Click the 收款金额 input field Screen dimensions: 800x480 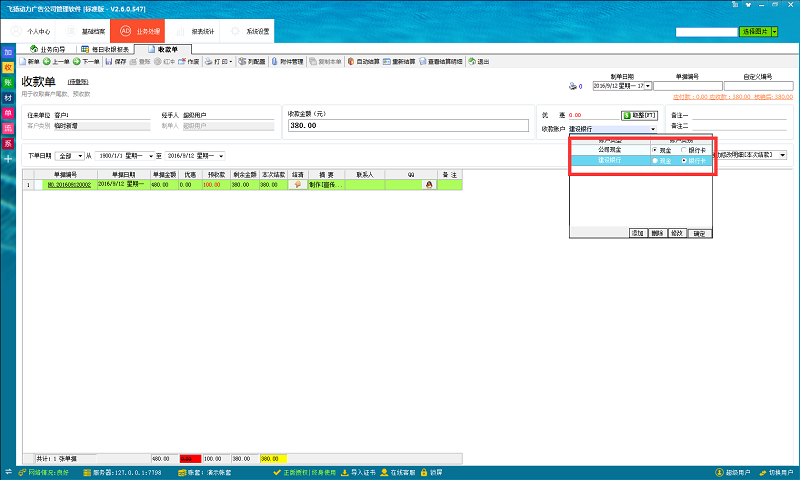click(407, 126)
